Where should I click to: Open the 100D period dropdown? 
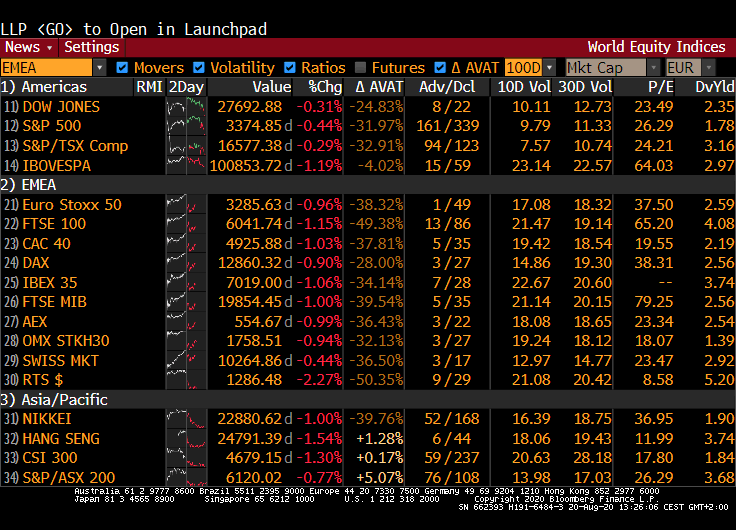tap(529, 68)
